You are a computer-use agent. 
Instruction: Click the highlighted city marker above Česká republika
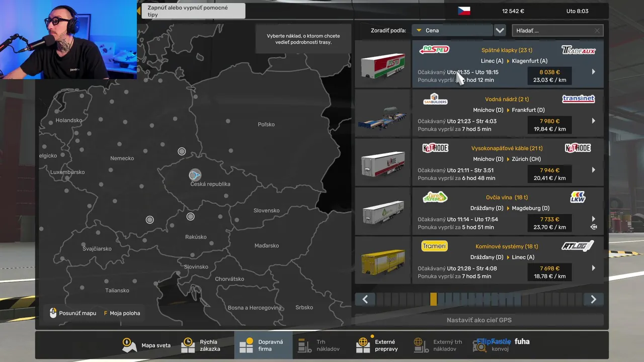click(x=182, y=151)
